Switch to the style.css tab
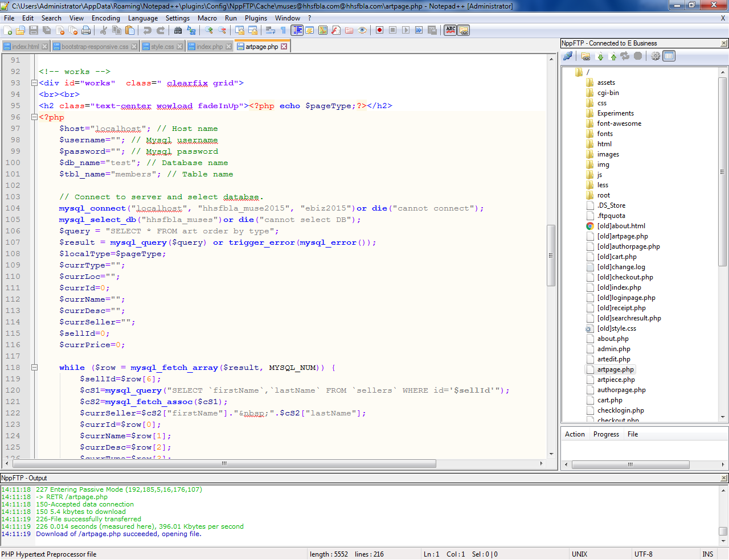 (x=162, y=47)
